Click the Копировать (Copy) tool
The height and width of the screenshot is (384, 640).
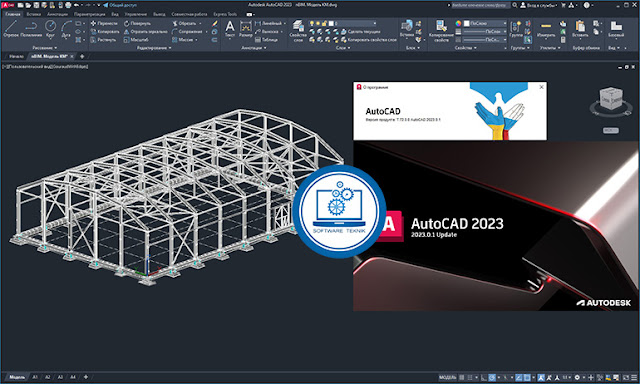point(105,31)
